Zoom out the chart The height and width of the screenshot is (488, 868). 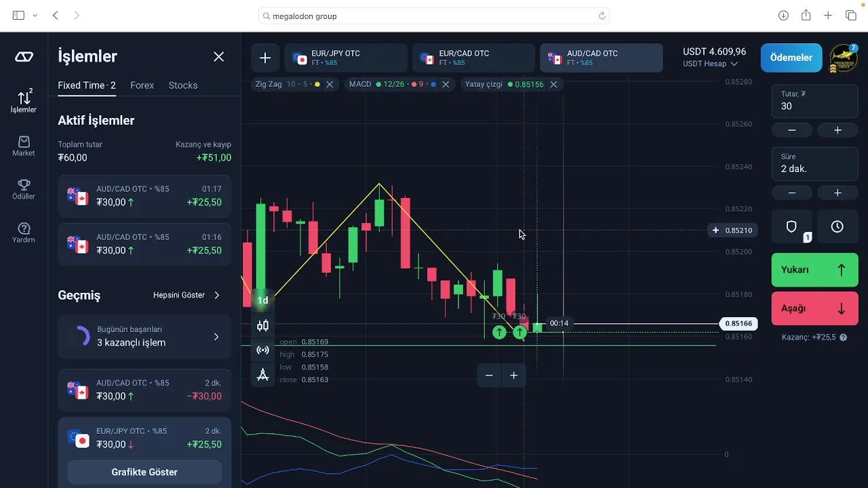coord(489,375)
